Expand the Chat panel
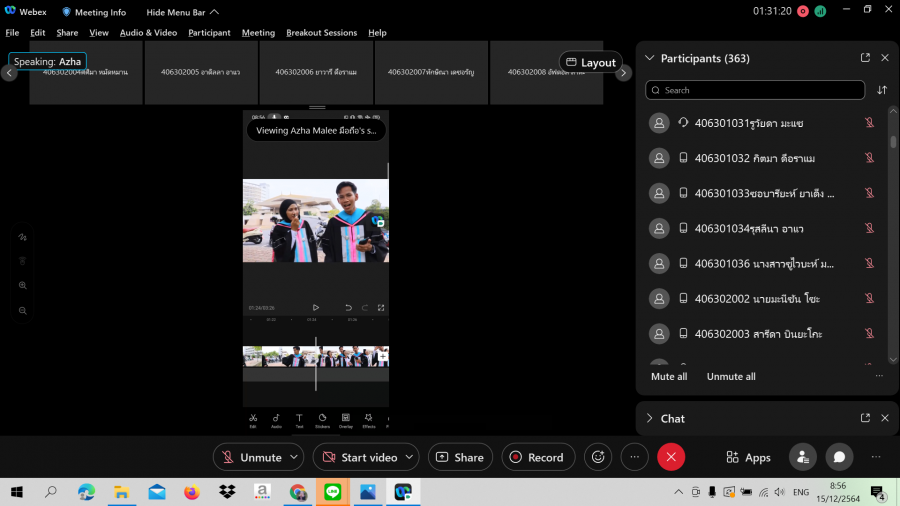This screenshot has width=900, height=506. click(649, 418)
